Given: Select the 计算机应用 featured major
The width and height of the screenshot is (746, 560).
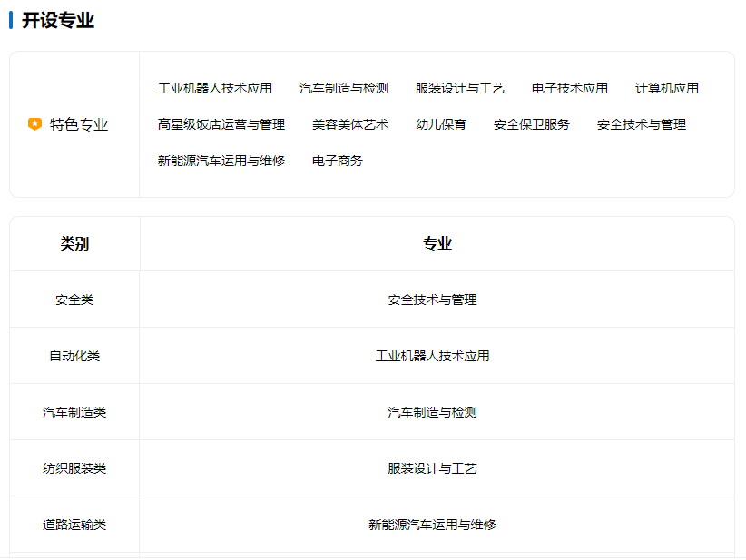Looking at the screenshot, I should point(667,89).
